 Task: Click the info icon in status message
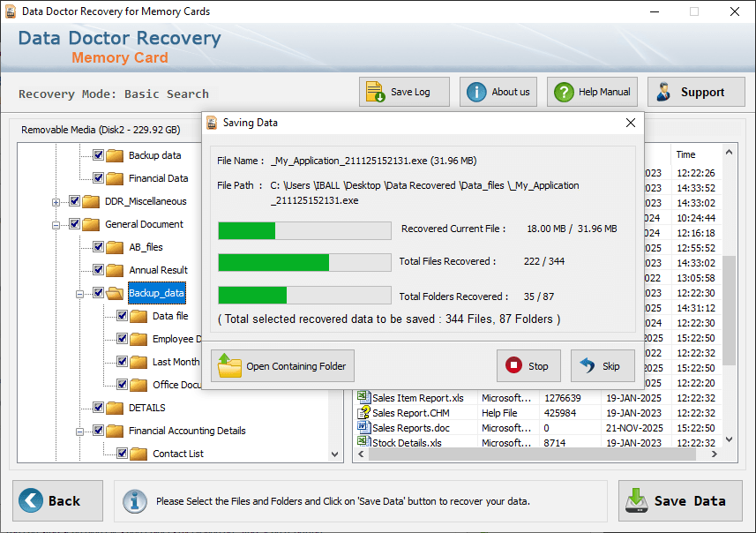coord(134,501)
